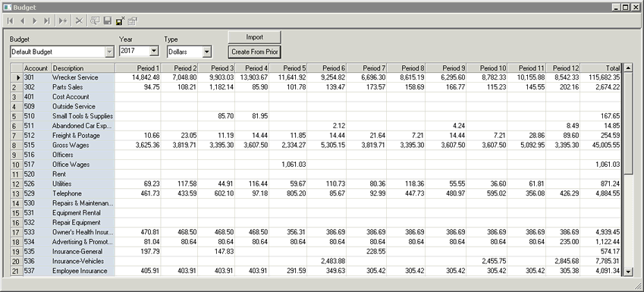
Task: Click the Officers description cell
Action: (83, 155)
